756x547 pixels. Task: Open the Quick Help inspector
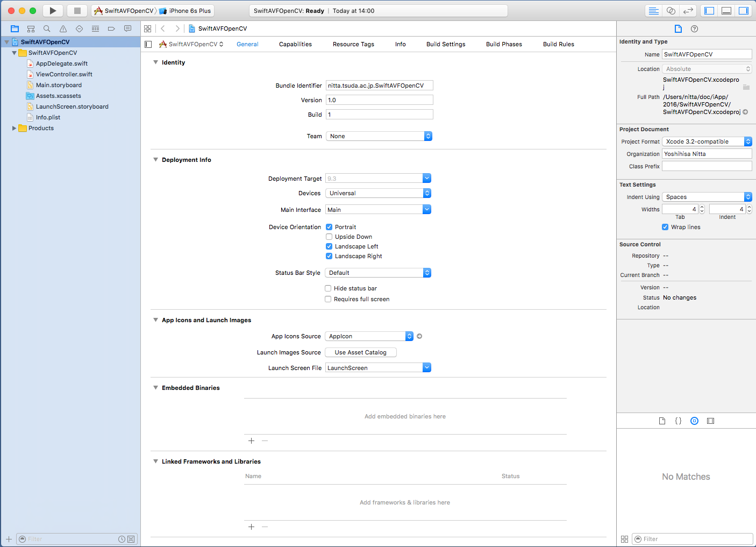694,29
